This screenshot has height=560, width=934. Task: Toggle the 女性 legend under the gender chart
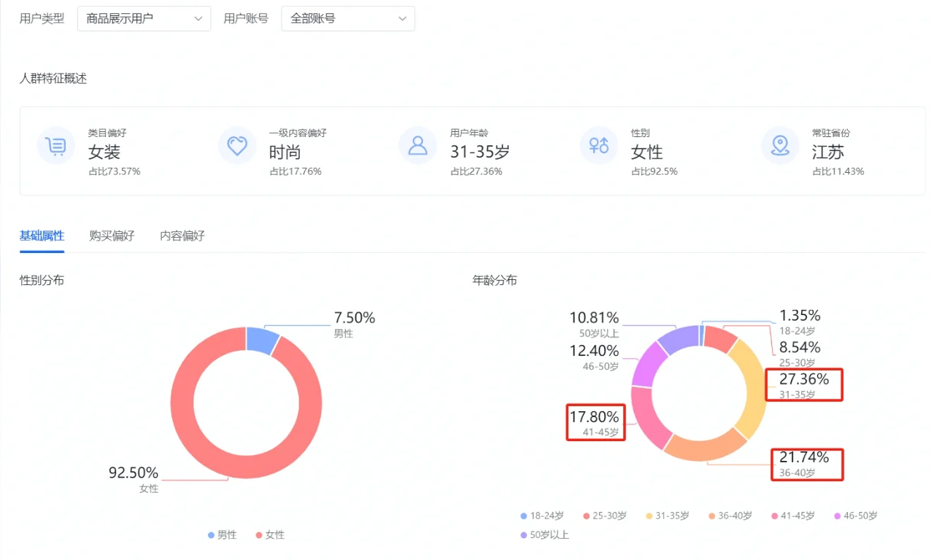(x=271, y=534)
